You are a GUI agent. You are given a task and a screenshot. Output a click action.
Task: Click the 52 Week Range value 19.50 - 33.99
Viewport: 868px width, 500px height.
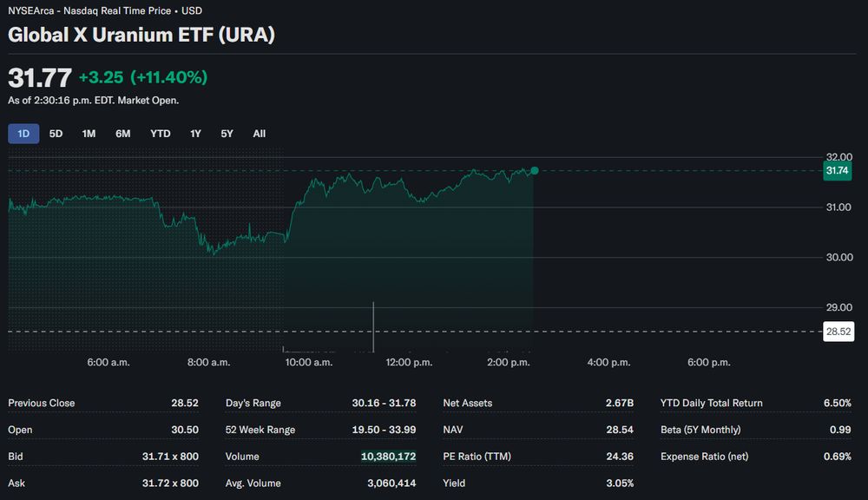tap(385, 430)
